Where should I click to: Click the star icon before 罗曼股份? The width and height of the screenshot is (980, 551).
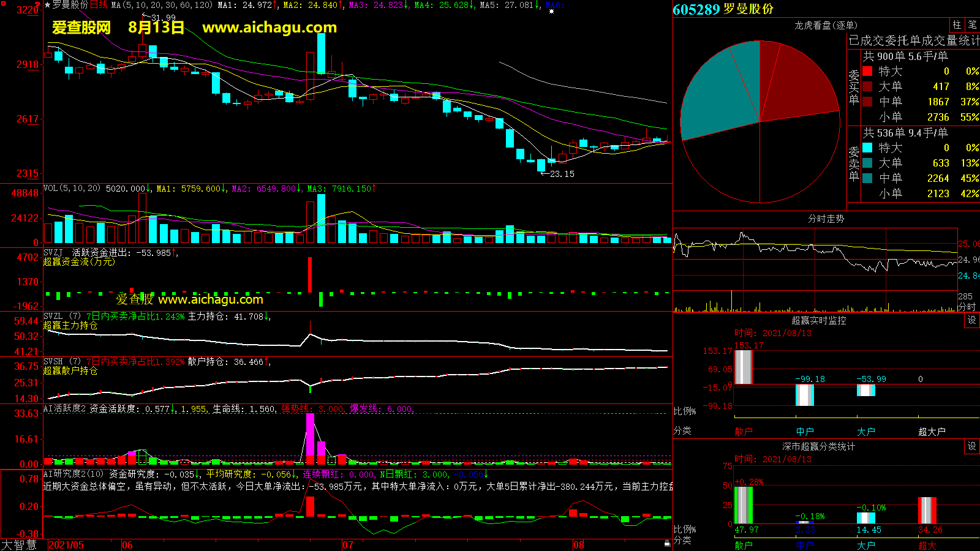[x=48, y=5]
